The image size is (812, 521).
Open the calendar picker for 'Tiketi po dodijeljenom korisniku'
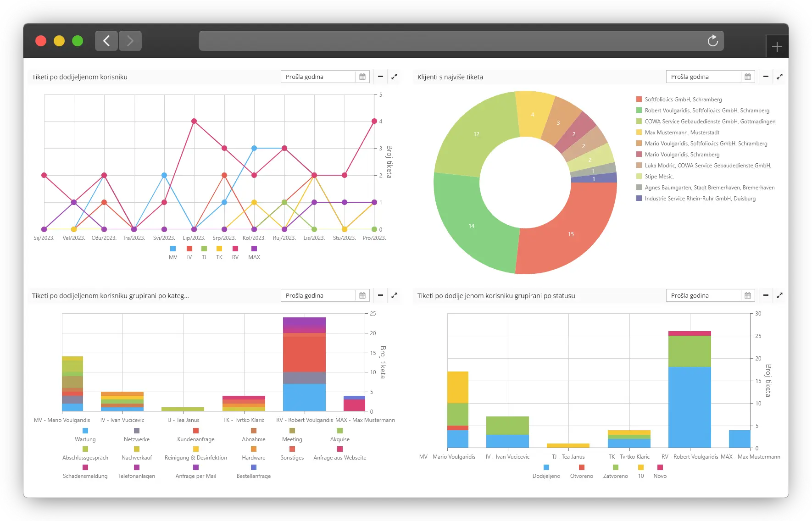click(362, 77)
